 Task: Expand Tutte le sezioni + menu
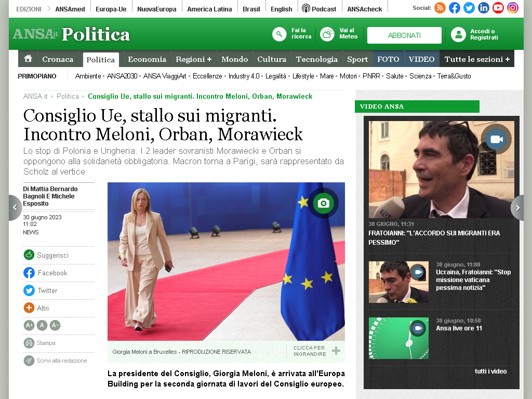[x=477, y=59]
